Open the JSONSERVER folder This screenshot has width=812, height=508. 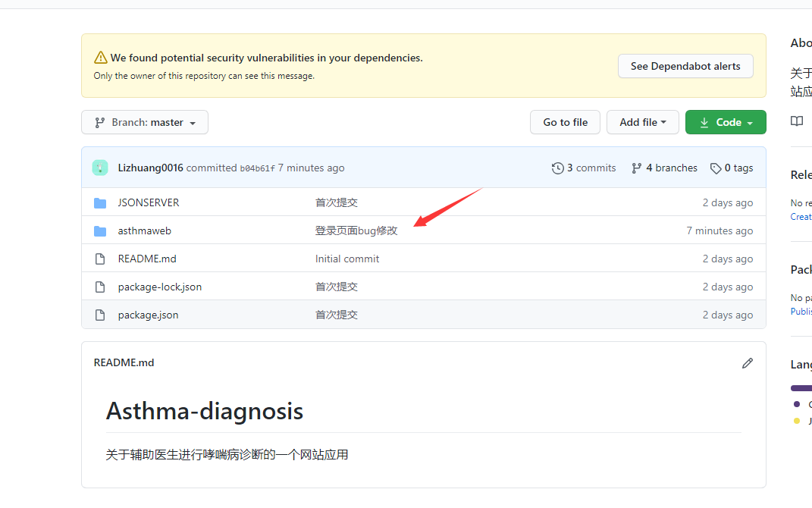pyautogui.click(x=149, y=202)
